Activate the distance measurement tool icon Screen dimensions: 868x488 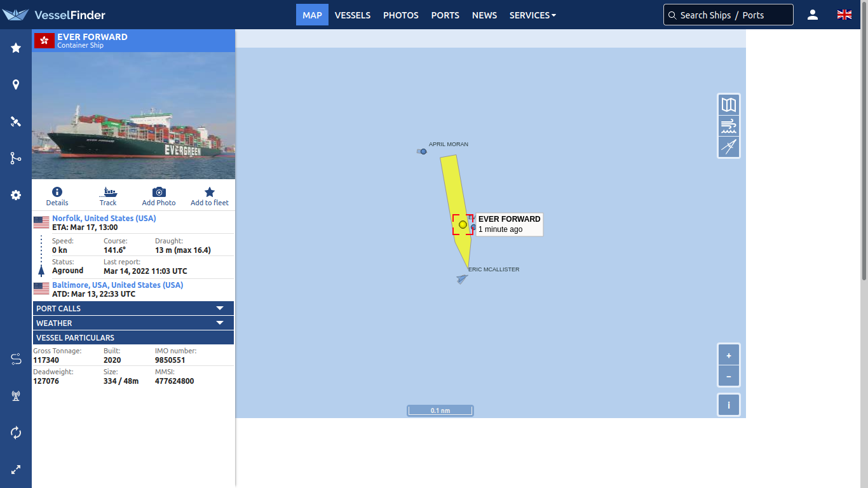pos(729,147)
